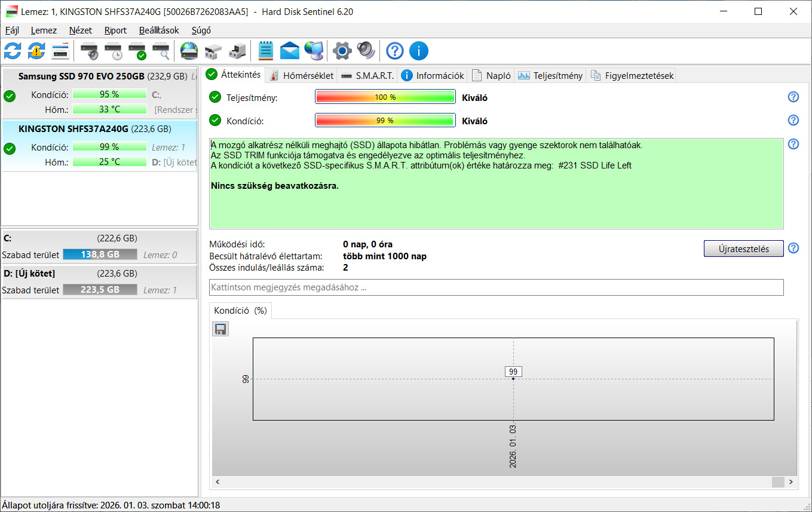Image resolution: width=812 pixels, height=512 pixels.
Task: Open help with the toolbar question mark icon
Action: click(x=395, y=51)
